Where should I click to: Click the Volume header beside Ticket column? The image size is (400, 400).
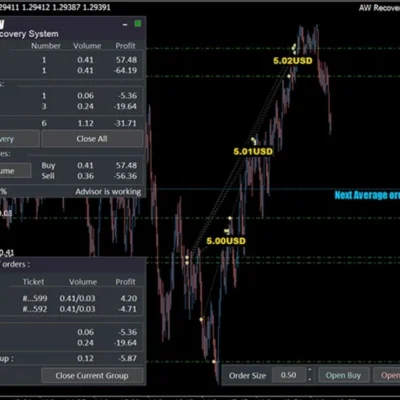tap(83, 282)
